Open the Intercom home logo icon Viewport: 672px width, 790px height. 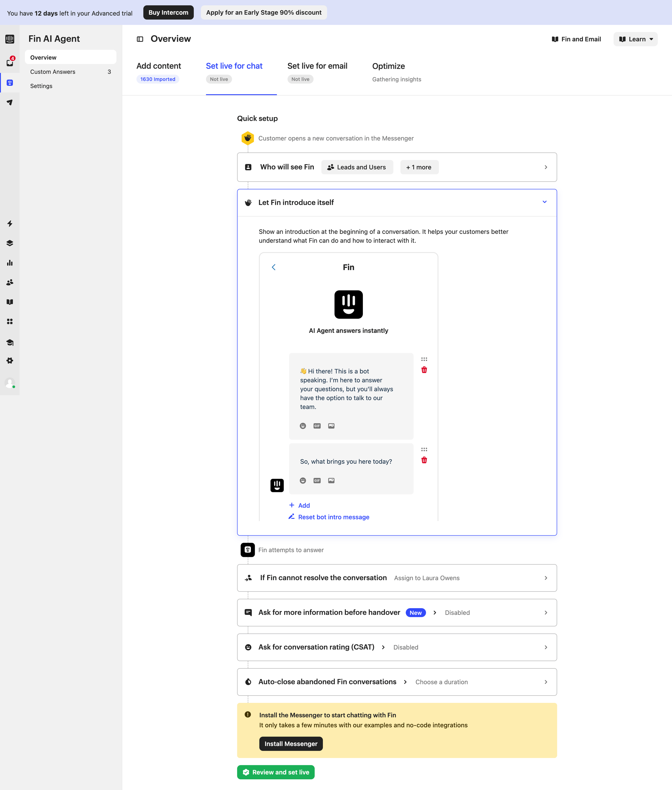pyautogui.click(x=10, y=39)
